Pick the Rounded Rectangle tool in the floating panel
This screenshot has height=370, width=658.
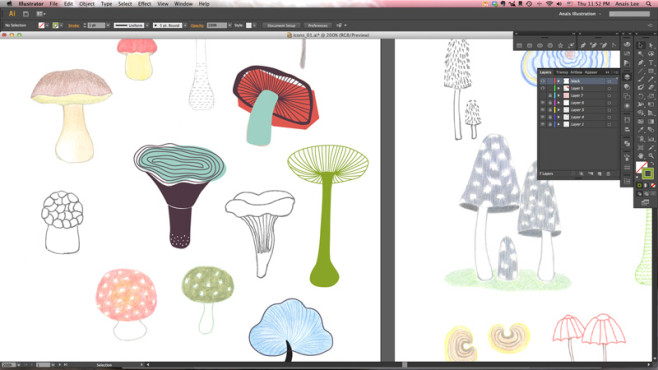point(530,45)
